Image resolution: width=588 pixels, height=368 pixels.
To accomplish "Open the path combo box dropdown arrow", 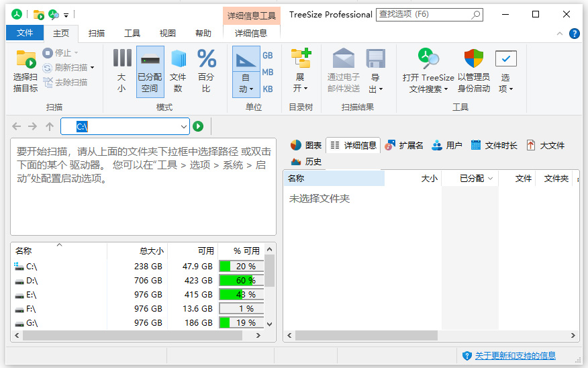I will 184,126.
